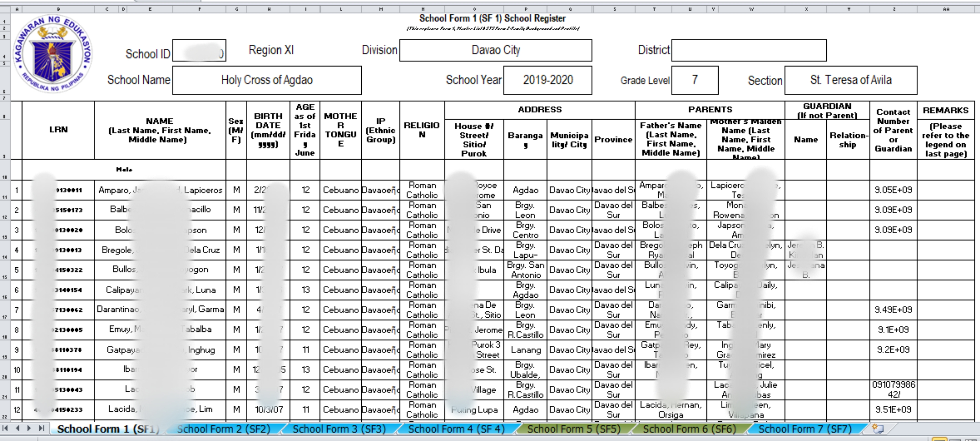Open the School Form 3 (SF3) sheet
This screenshot has width=980, height=441.
pyautogui.click(x=339, y=429)
